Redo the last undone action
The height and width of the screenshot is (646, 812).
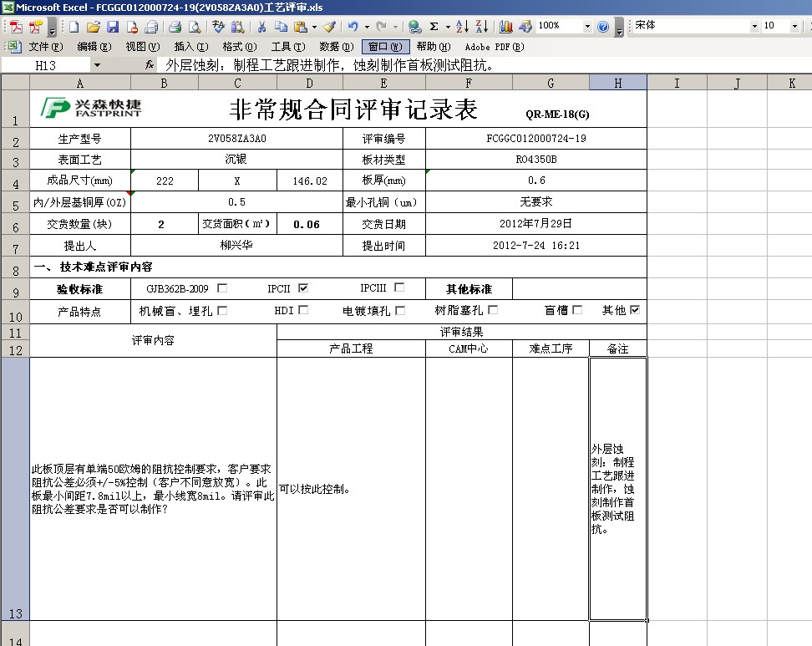click(381, 27)
